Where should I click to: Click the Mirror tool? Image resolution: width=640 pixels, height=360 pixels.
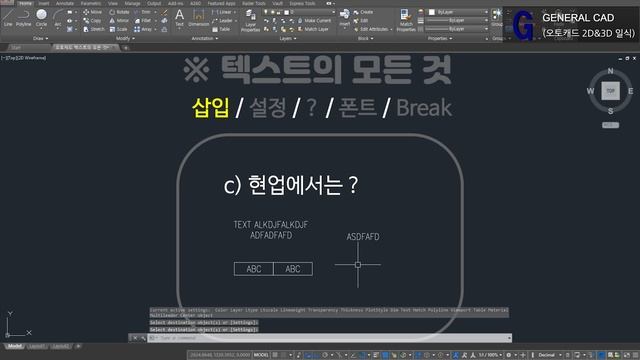[119, 21]
